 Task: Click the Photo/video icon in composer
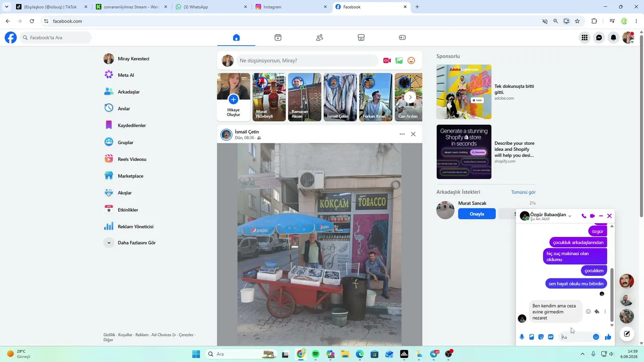[399, 61]
